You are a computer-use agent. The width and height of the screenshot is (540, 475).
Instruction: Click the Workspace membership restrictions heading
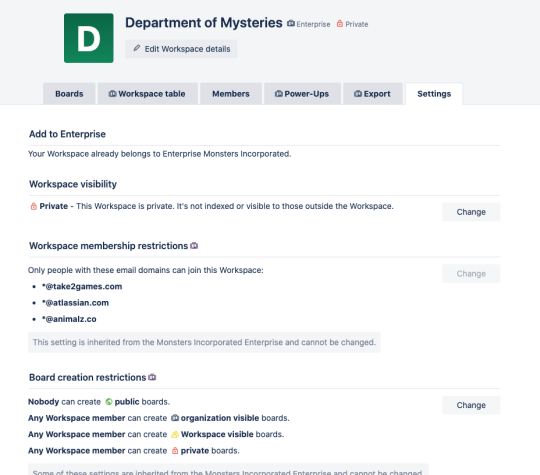pos(108,246)
